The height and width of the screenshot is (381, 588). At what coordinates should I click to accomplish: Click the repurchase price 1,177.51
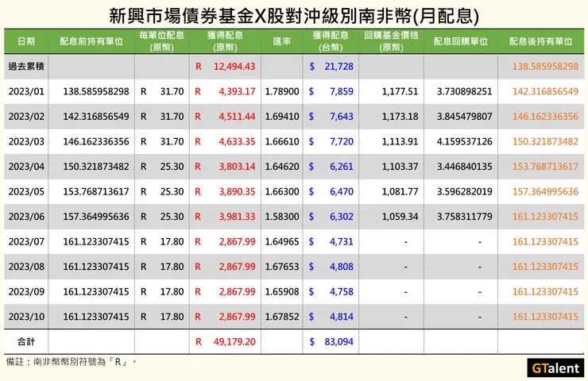click(400, 91)
